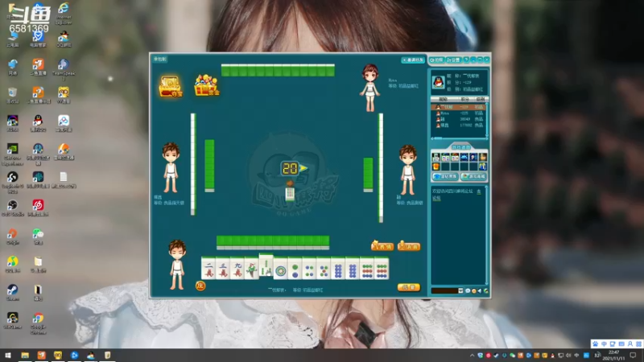The image size is (644, 362).
Task: Click the right button below props grid
Action: tap(473, 176)
